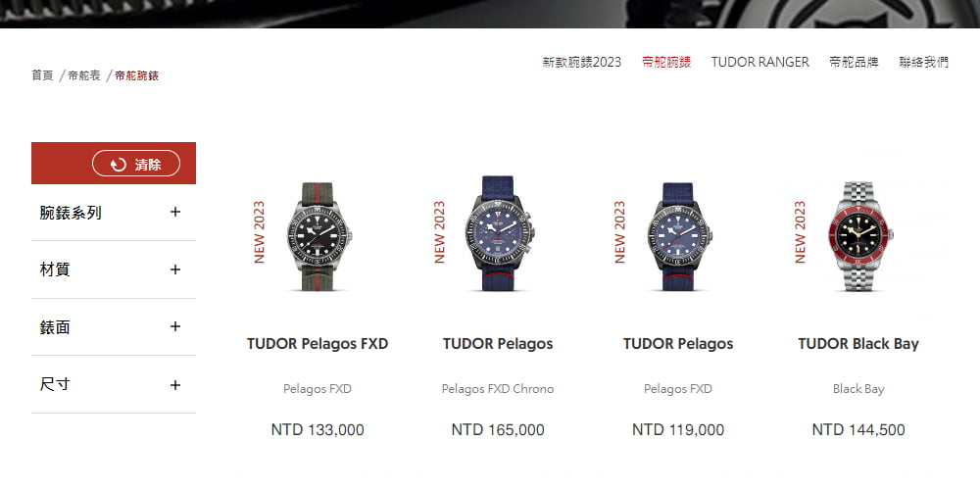This screenshot has width=980, height=490.
Task: Click the NTD 165,000 price text
Action: pos(498,430)
